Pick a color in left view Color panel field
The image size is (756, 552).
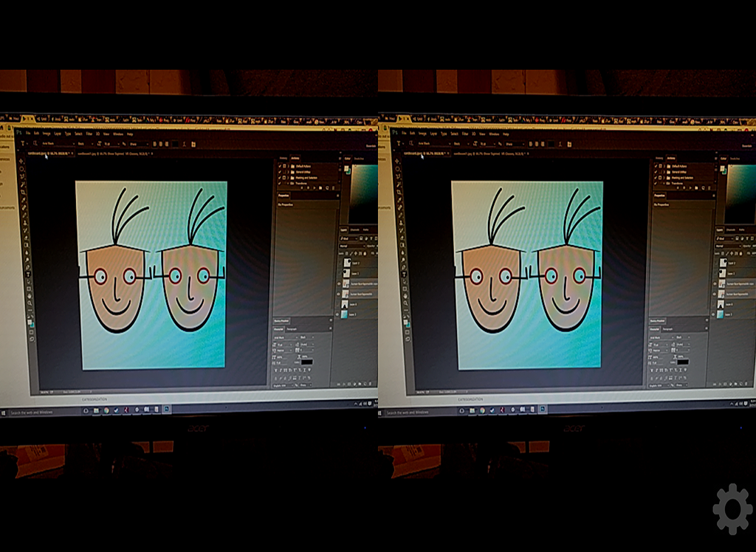[x=364, y=193]
